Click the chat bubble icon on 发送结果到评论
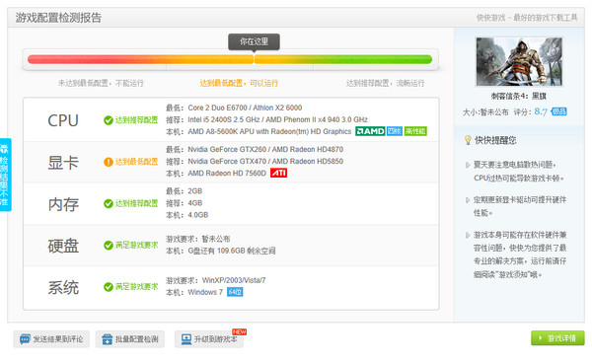 25,339
